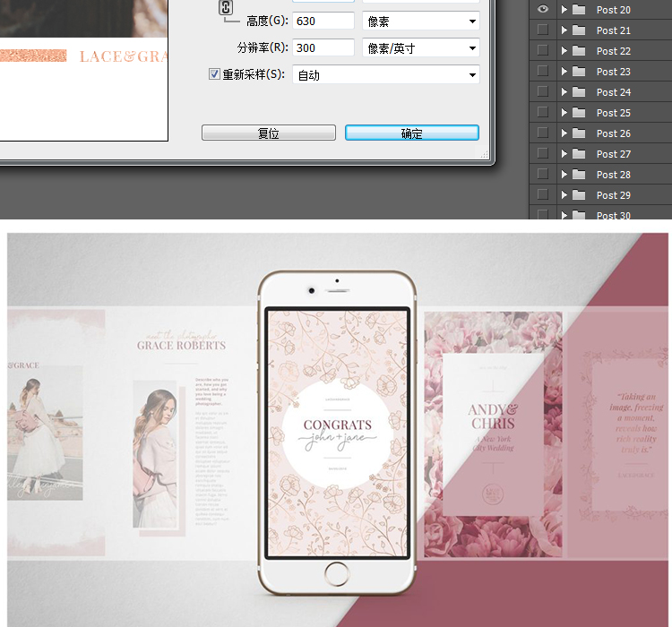Expand the Post 27 group triangle

point(564,154)
